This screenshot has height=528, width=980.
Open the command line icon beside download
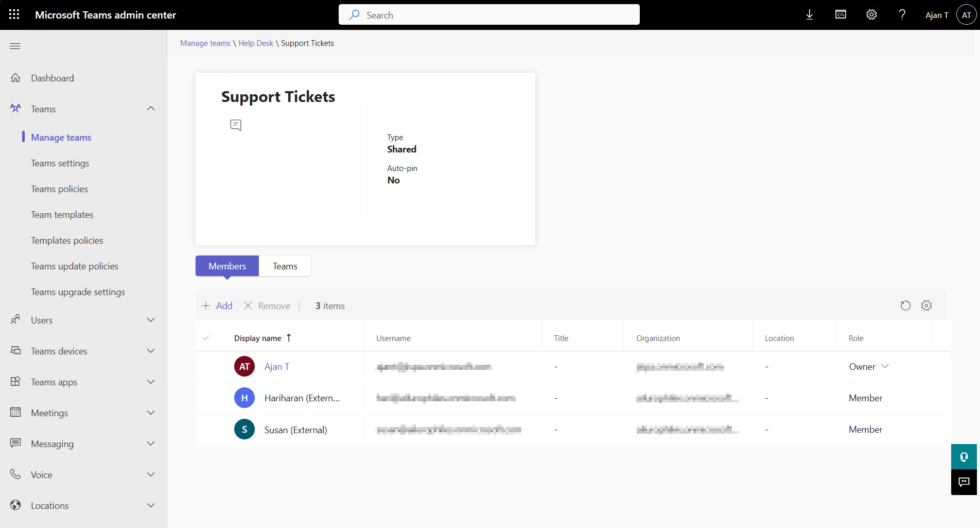841,14
